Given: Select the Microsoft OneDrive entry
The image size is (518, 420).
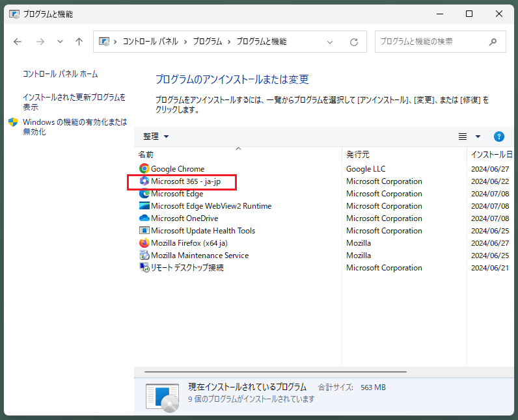Looking at the screenshot, I should pyautogui.click(x=184, y=218).
